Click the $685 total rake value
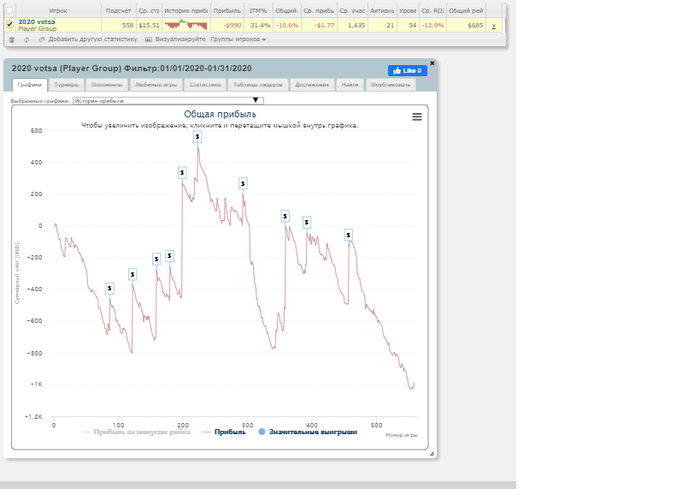This screenshot has width=700, height=489. coord(475,25)
